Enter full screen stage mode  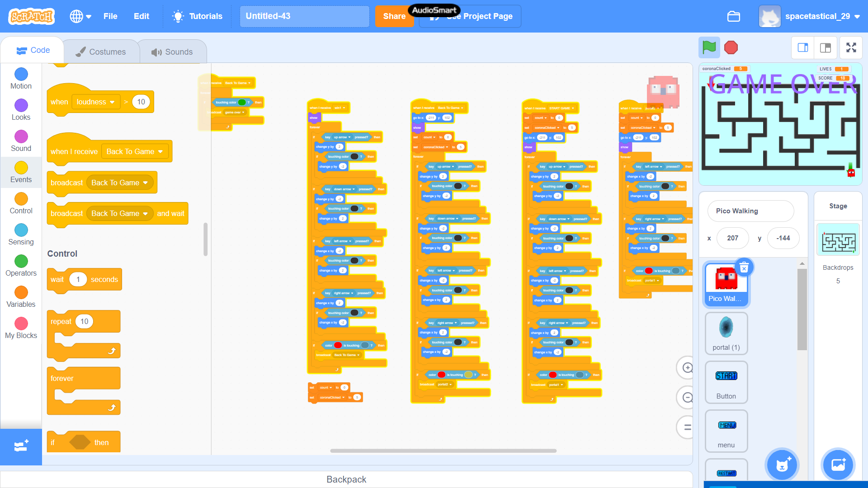pos(851,47)
